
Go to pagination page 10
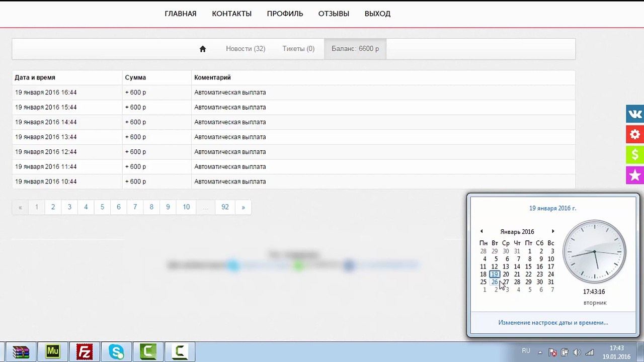pyautogui.click(x=186, y=207)
